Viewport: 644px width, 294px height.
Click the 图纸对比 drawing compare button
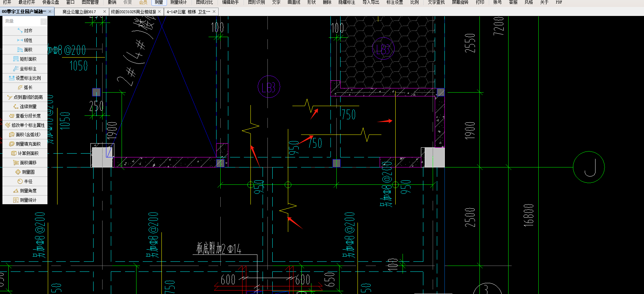(x=204, y=2)
